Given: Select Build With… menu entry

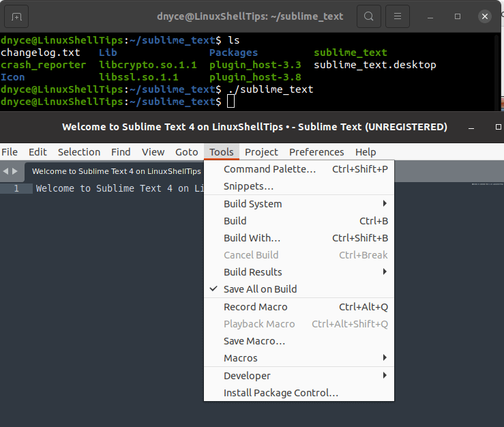Looking at the screenshot, I should (299, 238).
